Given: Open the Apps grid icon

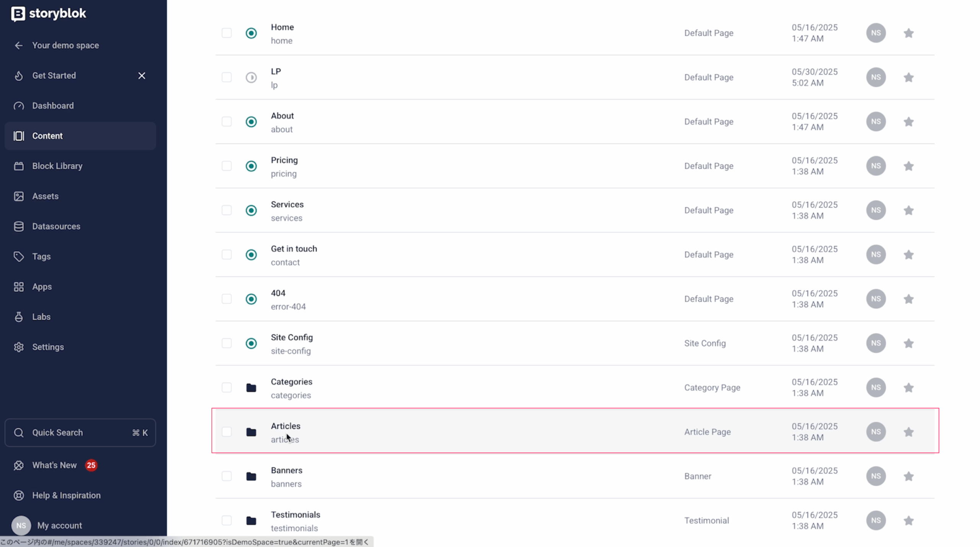Looking at the screenshot, I should [x=19, y=287].
